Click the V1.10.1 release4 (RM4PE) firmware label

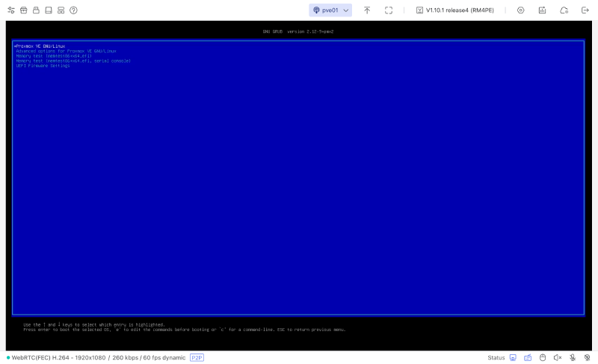coord(460,10)
